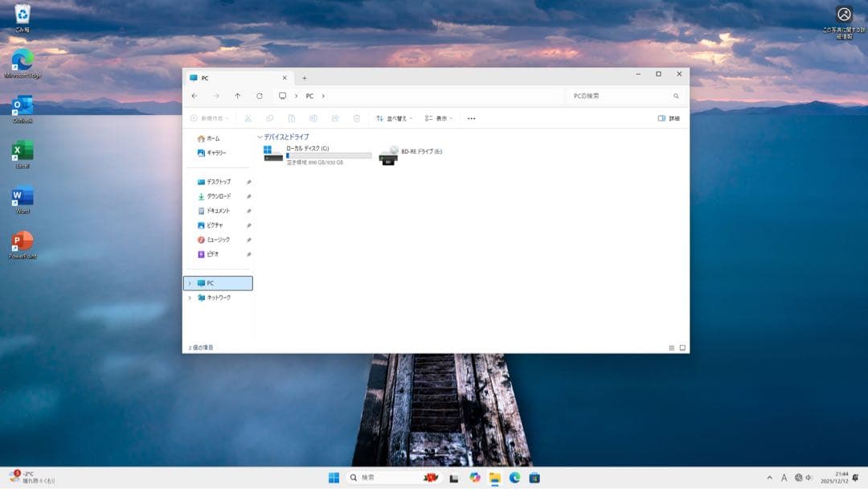The width and height of the screenshot is (868, 489).
Task: Click the Refresh icon in the address bar
Action: (259, 96)
